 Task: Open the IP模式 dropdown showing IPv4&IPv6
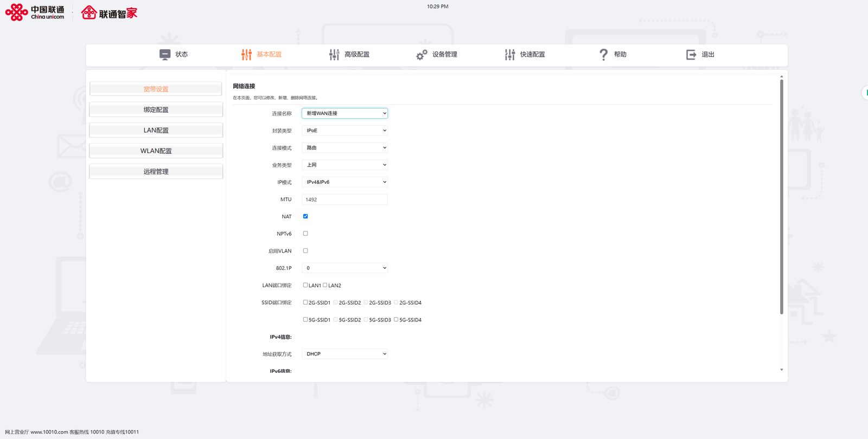coord(344,182)
